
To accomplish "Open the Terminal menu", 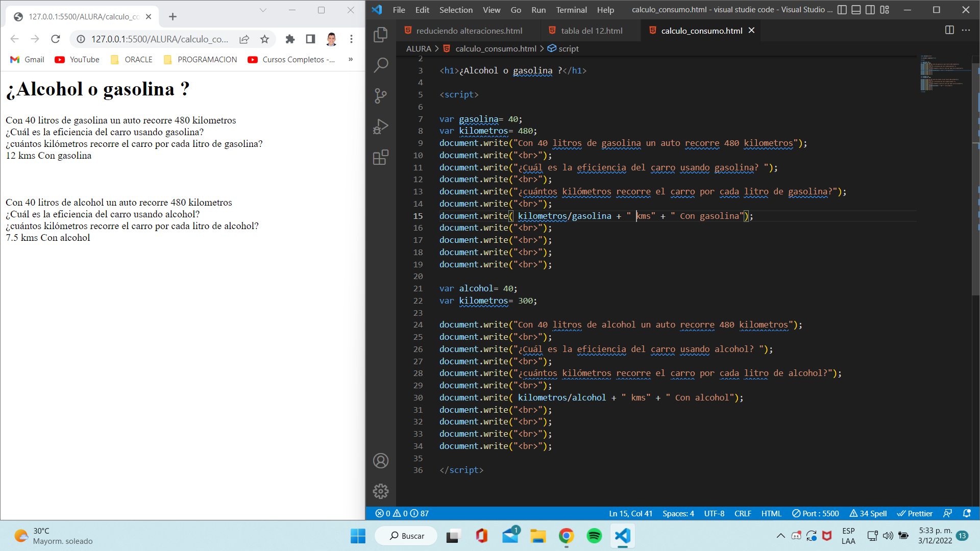I will click(571, 9).
